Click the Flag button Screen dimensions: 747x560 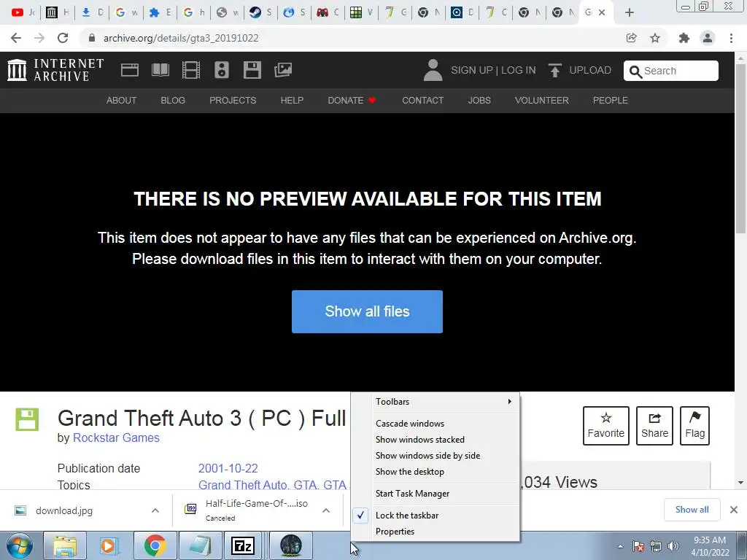pos(694,426)
